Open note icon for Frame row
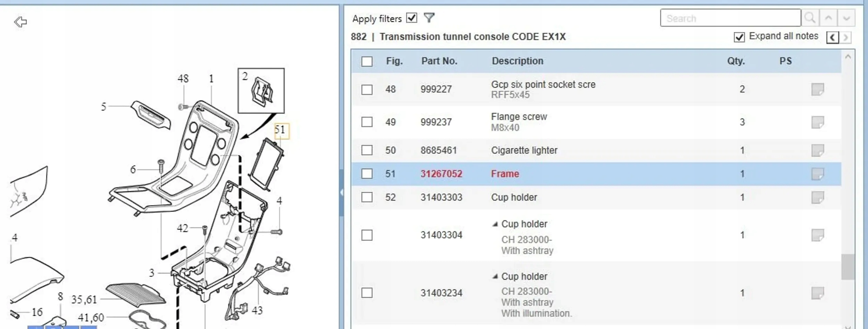The height and width of the screenshot is (329, 868). tap(818, 174)
